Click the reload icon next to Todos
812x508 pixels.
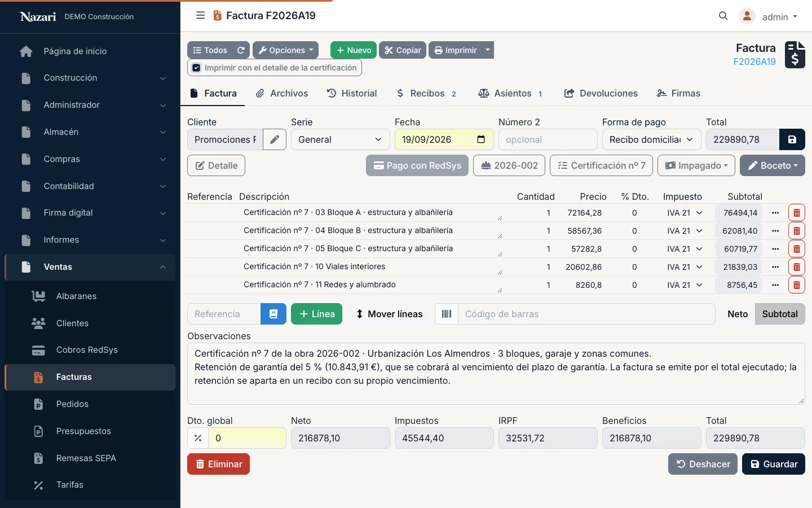[241, 50]
